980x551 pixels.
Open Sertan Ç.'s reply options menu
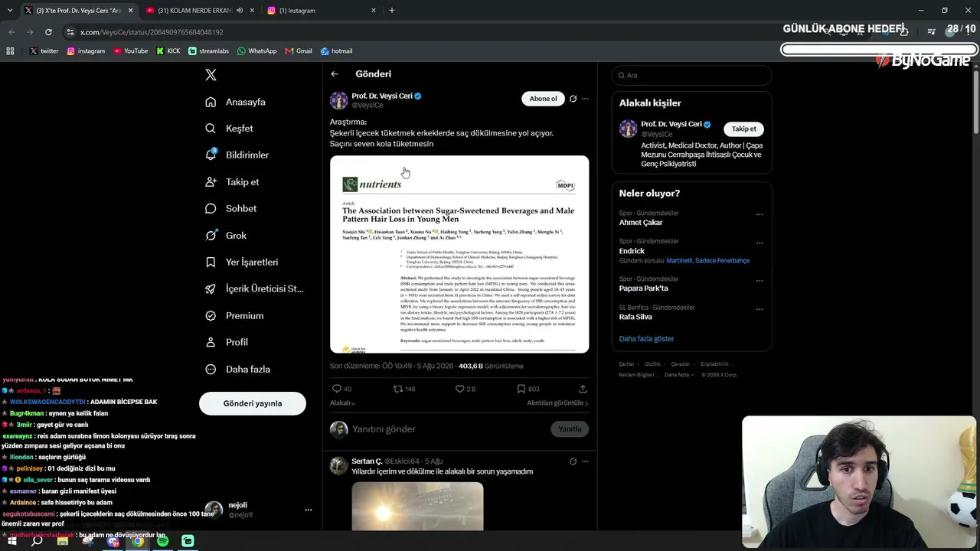(585, 461)
